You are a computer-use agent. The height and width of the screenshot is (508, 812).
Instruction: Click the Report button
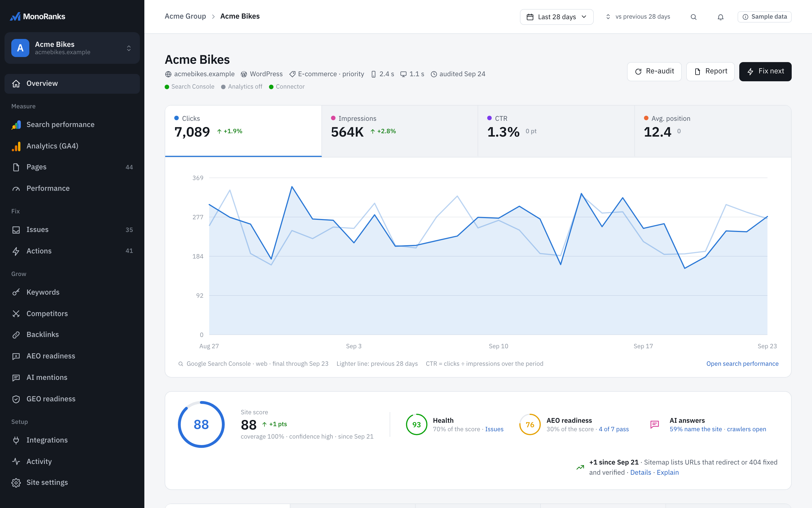[710, 72]
